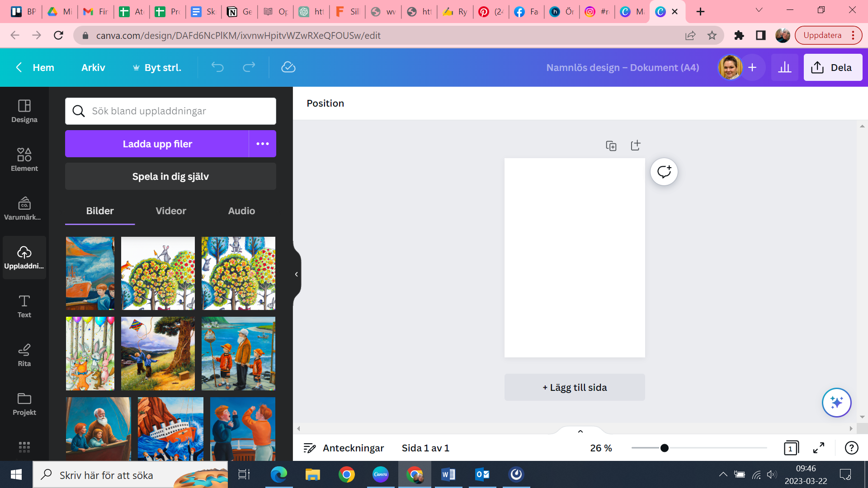The height and width of the screenshot is (488, 868).
Task: Click the redo arrow
Action: coord(249,67)
